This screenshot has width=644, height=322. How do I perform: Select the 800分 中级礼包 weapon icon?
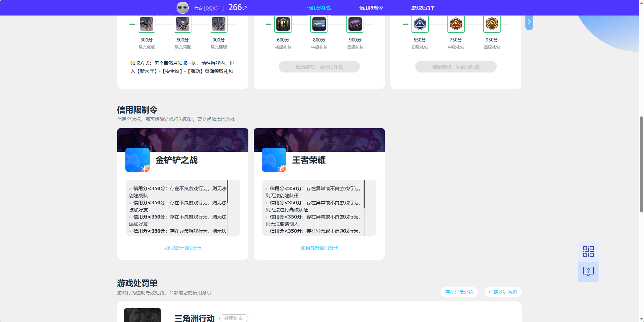click(319, 24)
